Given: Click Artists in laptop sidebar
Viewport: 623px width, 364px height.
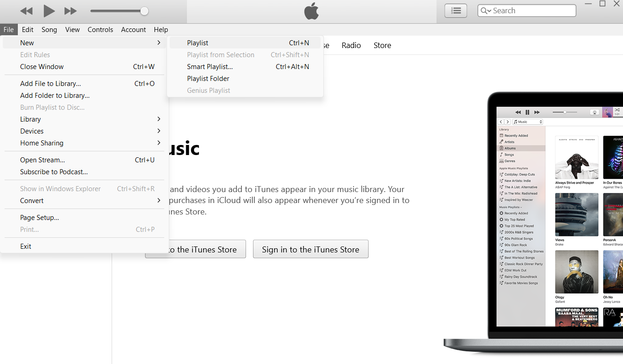Looking at the screenshot, I should (509, 142).
